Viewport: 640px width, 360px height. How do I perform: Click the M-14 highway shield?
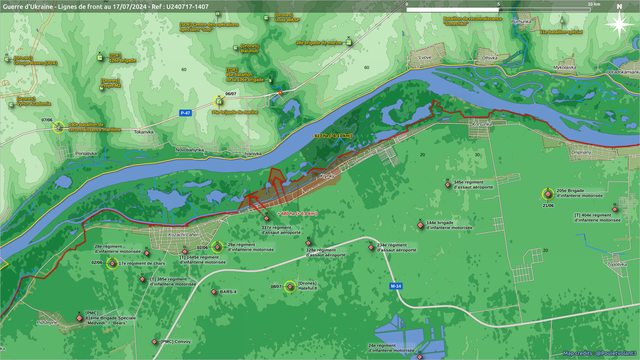(396, 286)
